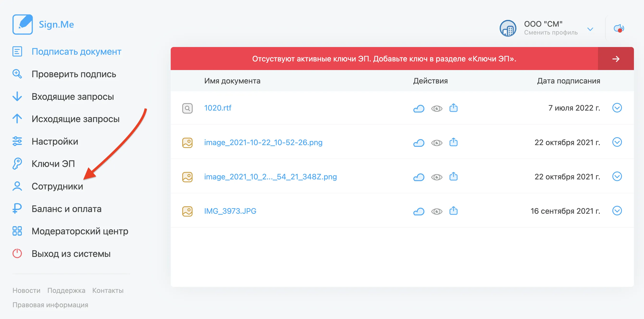The height and width of the screenshot is (319, 644).
Task: Click the image icon for image_2021_10_2..._54_21_348Z.png
Action: tap(187, 177)
